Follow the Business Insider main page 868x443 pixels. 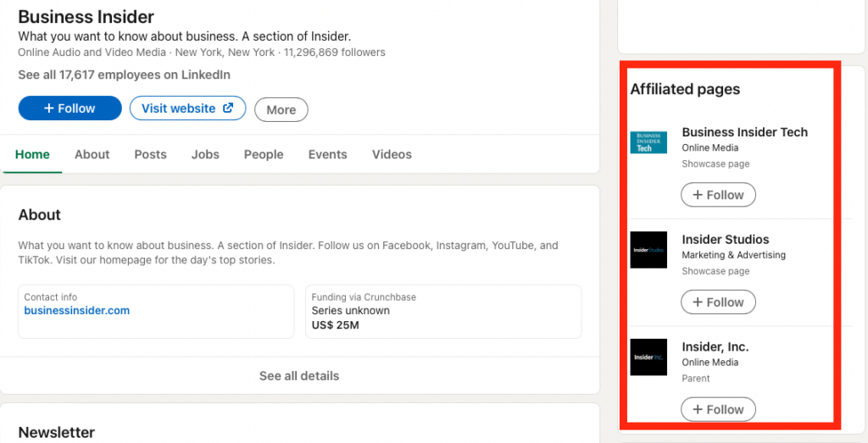click(70, 108)
